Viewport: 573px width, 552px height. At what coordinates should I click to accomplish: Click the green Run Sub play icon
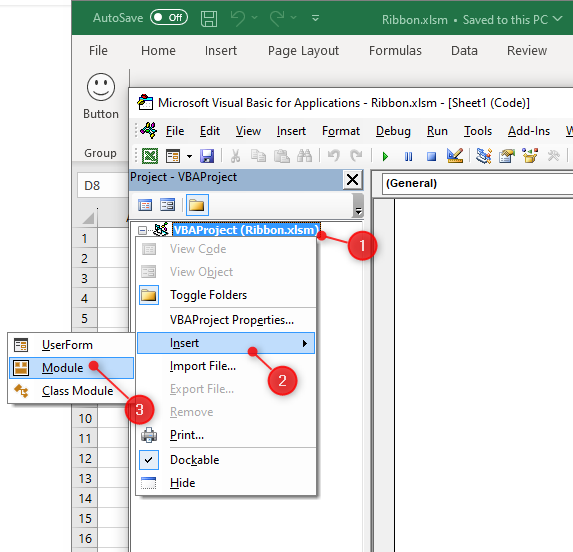click(385, 157)
